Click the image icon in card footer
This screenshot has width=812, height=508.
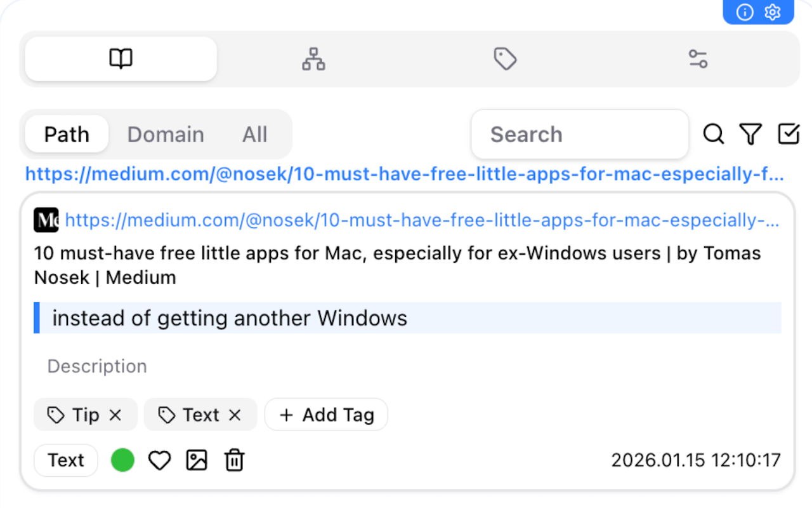pyautogui.click(x=197, y=460)
